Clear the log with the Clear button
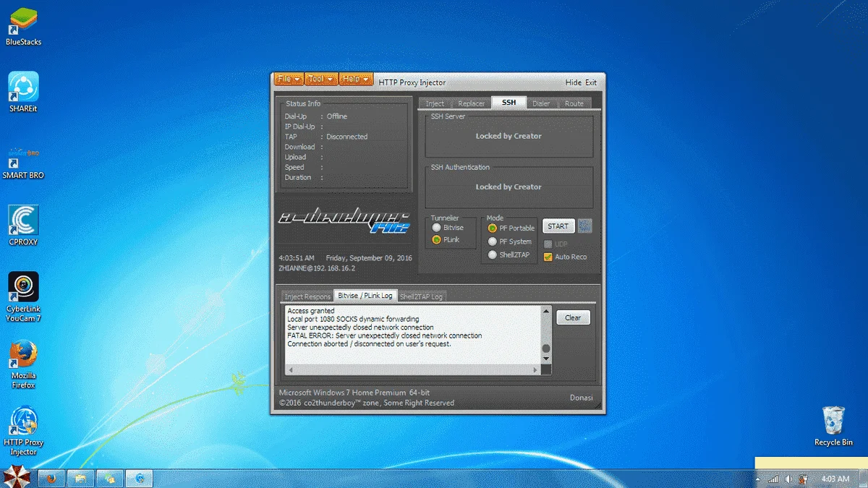 coord(573,317)
